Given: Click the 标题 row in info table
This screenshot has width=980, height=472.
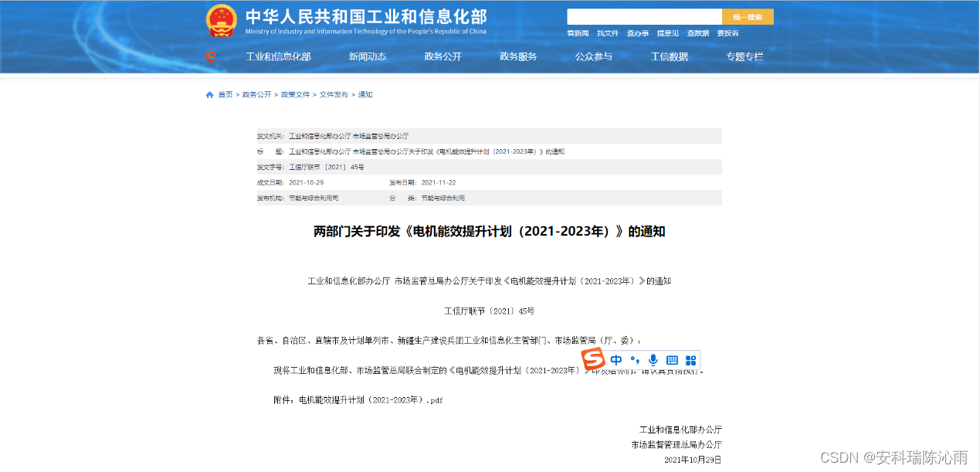Looking at the screenshot, I should 490,151.
